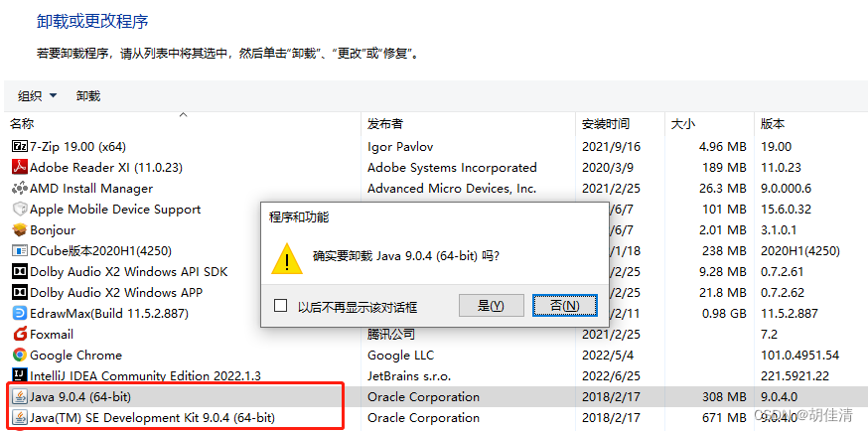Click the Bonjour package icon
The image size is (868, 431).
coord(20,229)
